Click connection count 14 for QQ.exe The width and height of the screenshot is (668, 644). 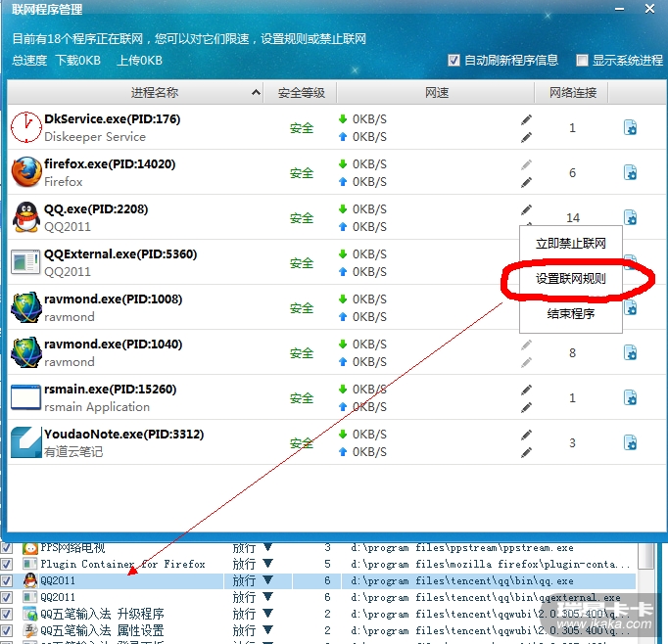(x=573, y=218)
